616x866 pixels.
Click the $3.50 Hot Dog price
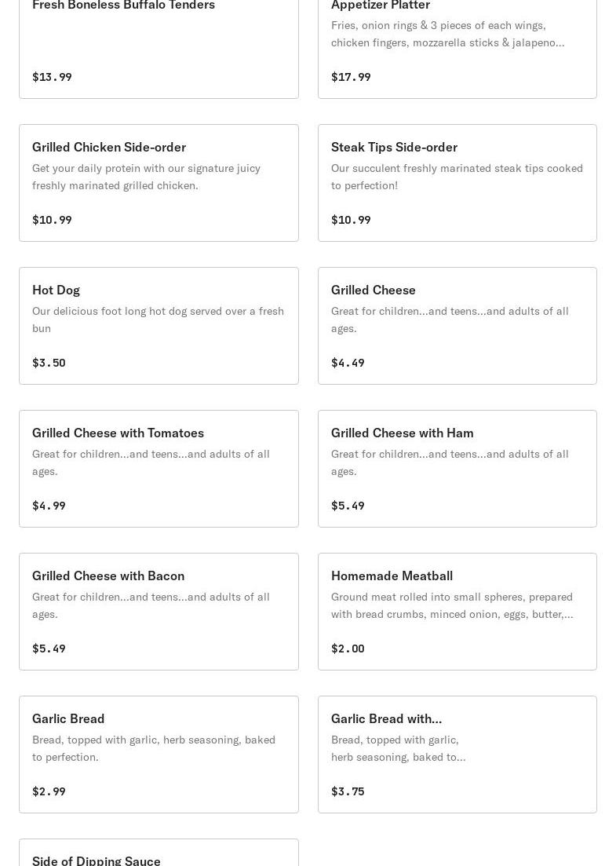click(x=49, y=363)
